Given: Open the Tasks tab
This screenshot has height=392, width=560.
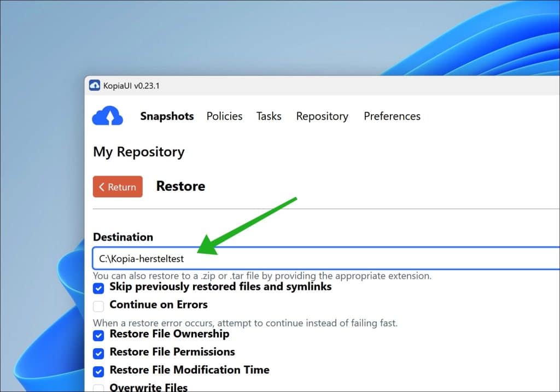Looking at the screenshot, I should (269, 116).
